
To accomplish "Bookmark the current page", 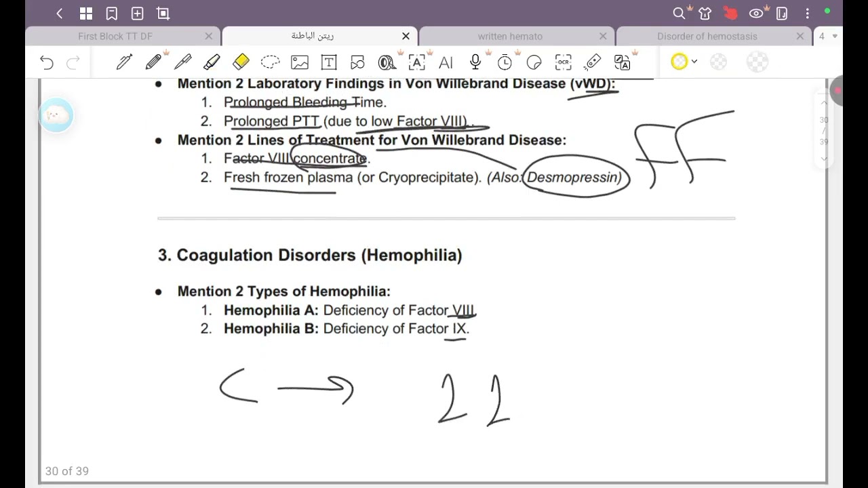I will [x=111, y=14].
